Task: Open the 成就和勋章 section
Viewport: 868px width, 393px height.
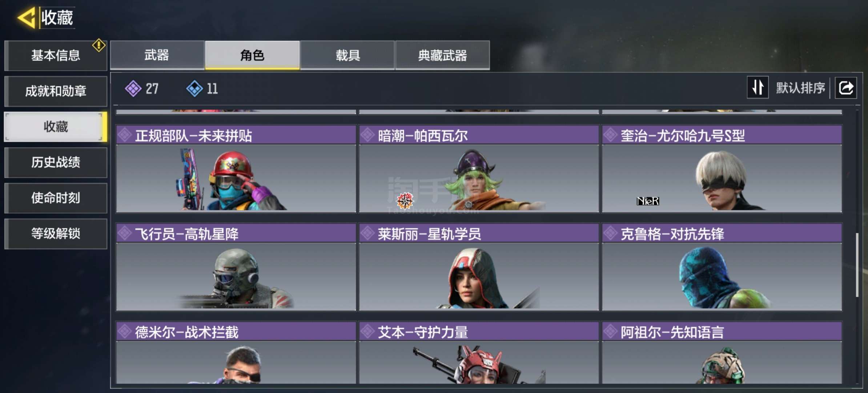Action: point(56,91)
